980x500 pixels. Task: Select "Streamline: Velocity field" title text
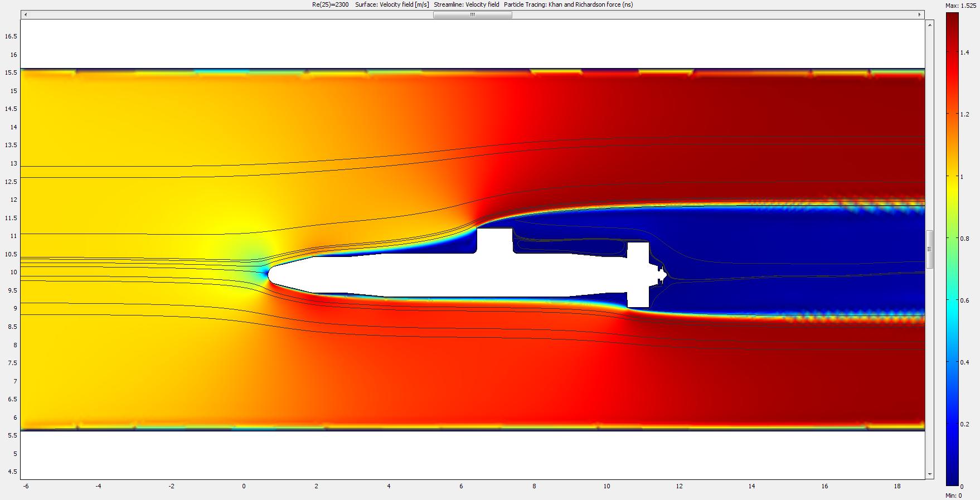pos(466,4)
